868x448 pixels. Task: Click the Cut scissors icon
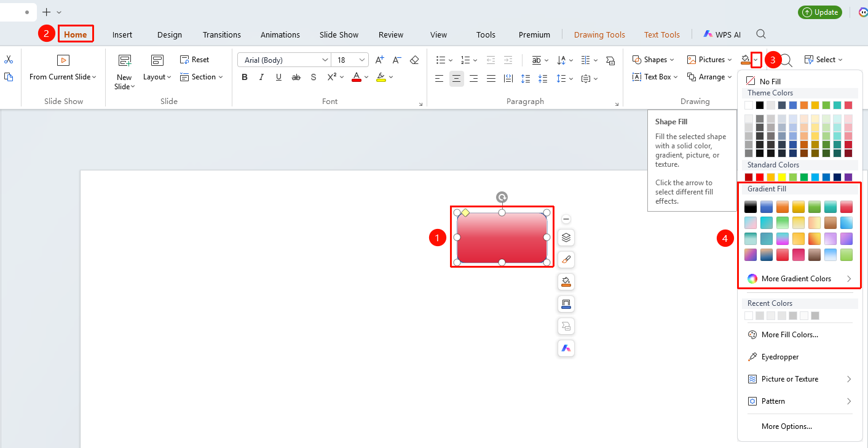(x=9, y=60)
